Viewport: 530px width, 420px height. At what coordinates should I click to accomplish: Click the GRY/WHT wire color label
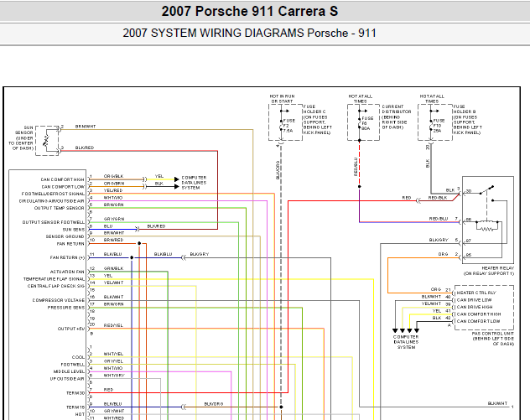(x=114, y=411)
